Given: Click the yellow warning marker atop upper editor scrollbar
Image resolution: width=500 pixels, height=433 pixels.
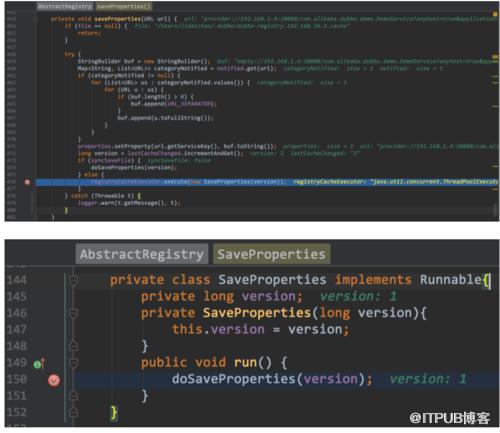Looking at the screenshot, I should [x=495, y=14].
